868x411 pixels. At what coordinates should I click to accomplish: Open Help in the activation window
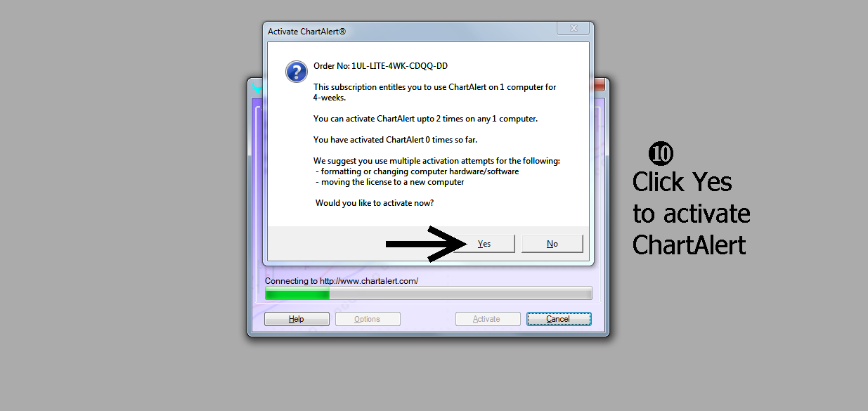click(297, 319)
